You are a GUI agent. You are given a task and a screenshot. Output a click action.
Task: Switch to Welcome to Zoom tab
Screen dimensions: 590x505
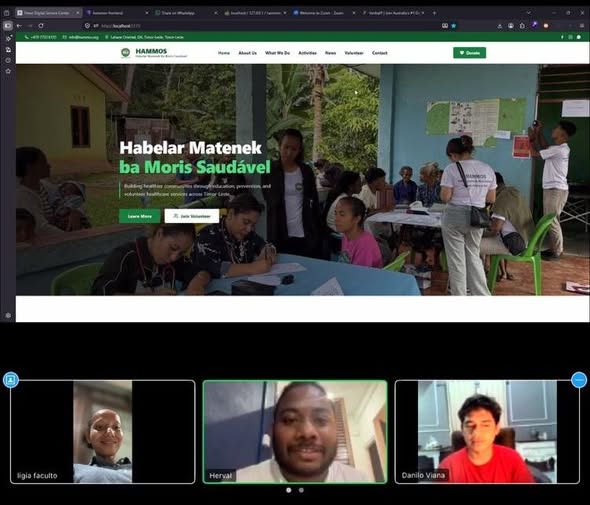324,13
